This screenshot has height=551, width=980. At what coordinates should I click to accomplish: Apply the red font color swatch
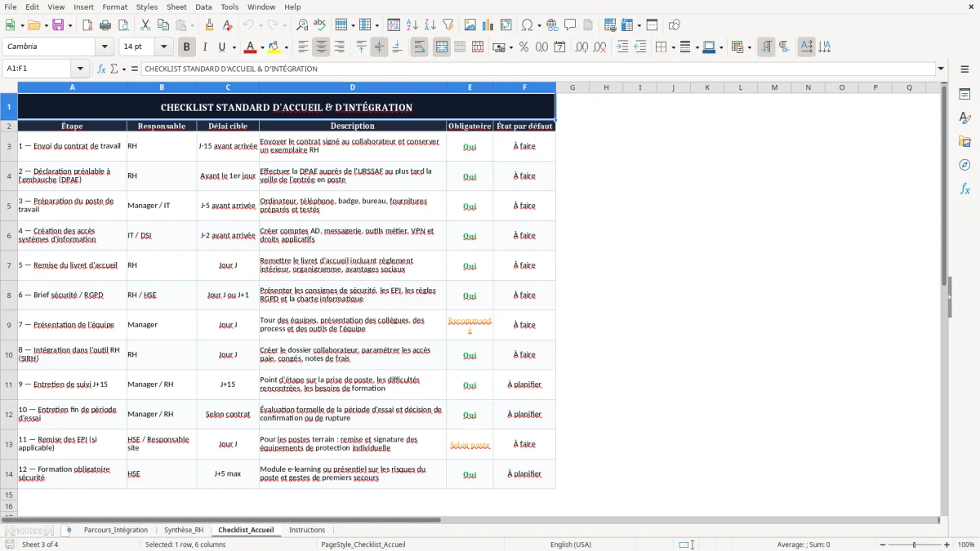252,47
